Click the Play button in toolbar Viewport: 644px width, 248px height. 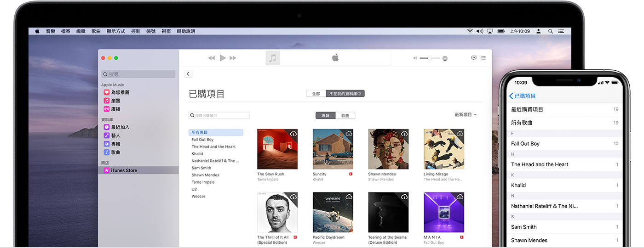(223, 58)
